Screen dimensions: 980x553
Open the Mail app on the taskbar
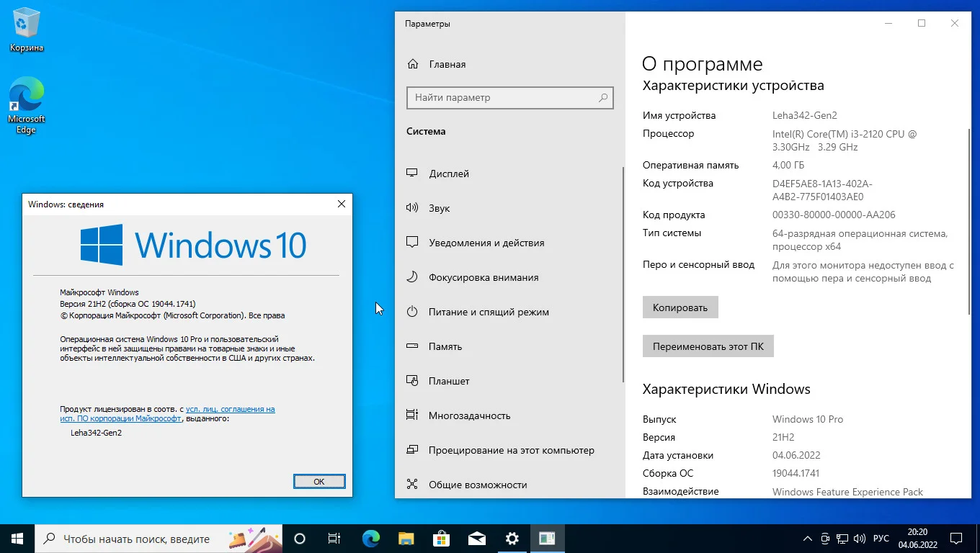pos(476,538)
